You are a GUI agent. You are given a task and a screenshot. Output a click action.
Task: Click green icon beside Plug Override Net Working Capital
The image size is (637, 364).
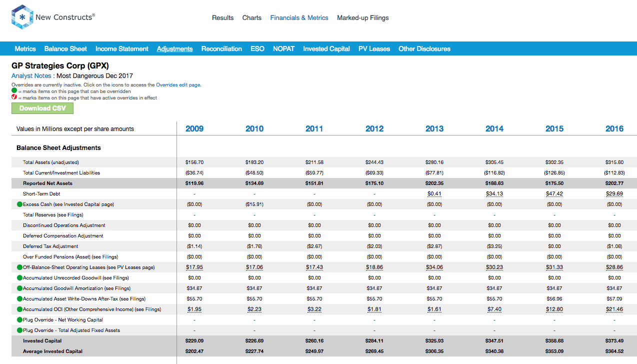click(20, 320)
